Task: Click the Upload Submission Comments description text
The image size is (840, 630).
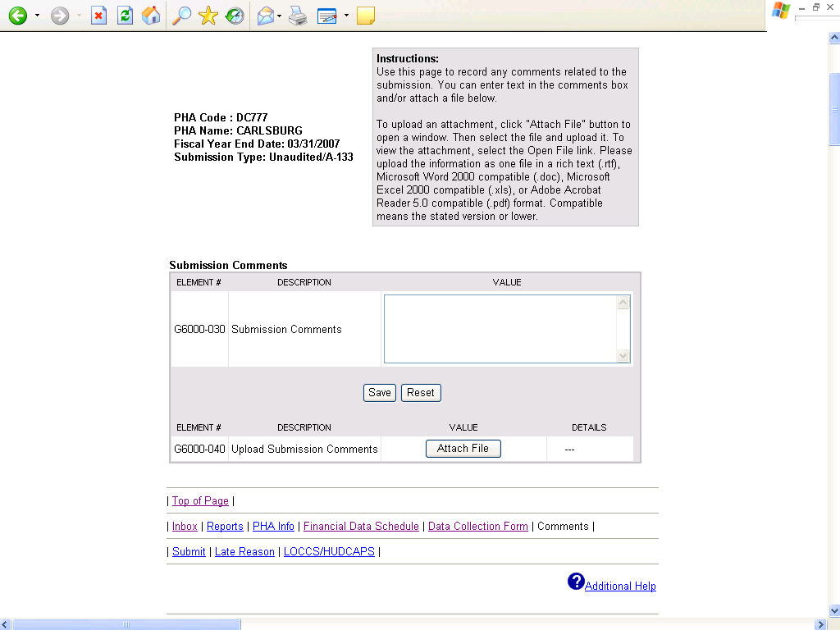Action: 304,450
